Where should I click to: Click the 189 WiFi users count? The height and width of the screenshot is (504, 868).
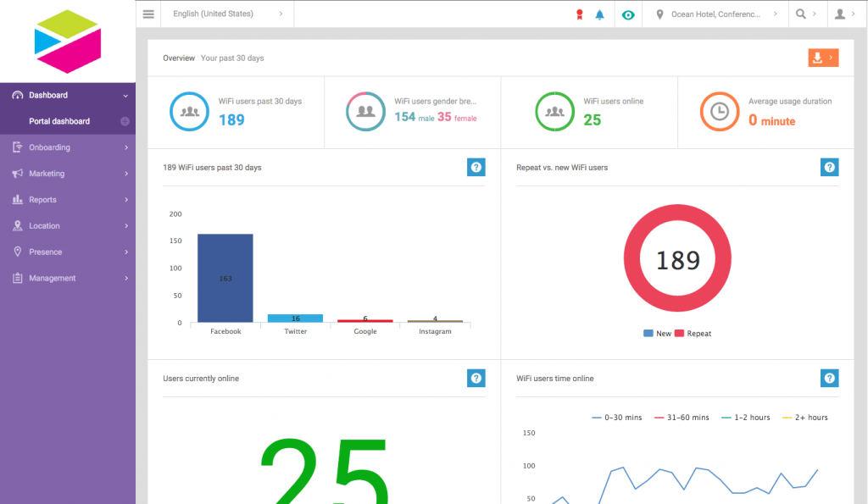pos(231,120)
